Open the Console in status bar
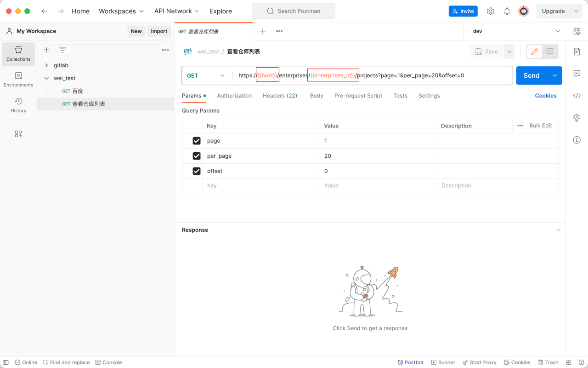The image size is (588, 368). pyautogui.click(x=108, y=362)
